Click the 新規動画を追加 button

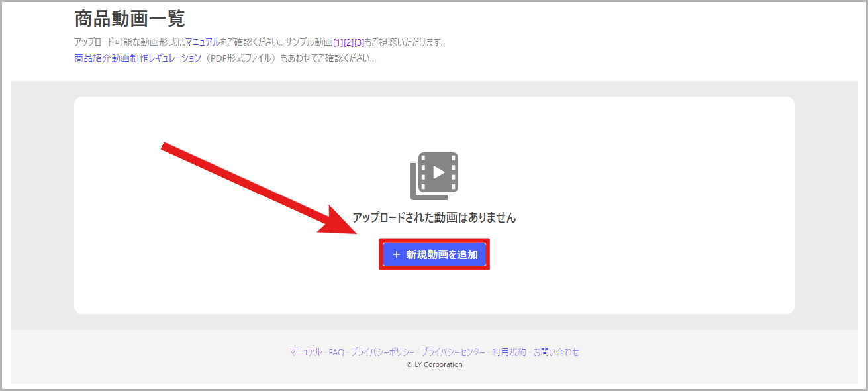[x=434, y=254]
